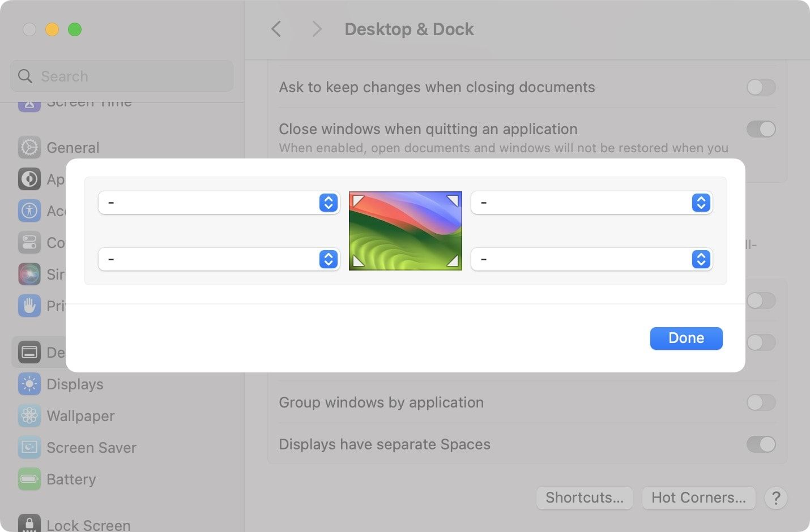The height and width of the screenshot is (532, 810).
Task: Go back with the left chevron
Action: (276, 29)
